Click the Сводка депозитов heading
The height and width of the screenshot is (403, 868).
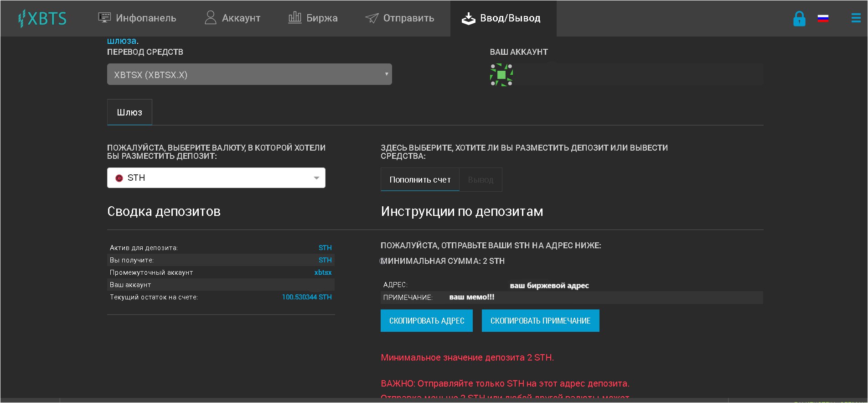(164, 211)
